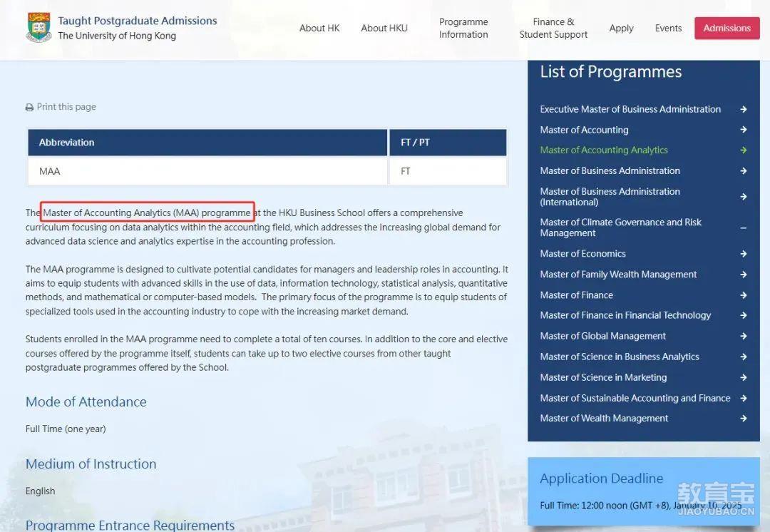Open Master of Climate Governance and Risk Management
Image resolution: width=770 pixels, height=532 pixels.
point(621,227)
